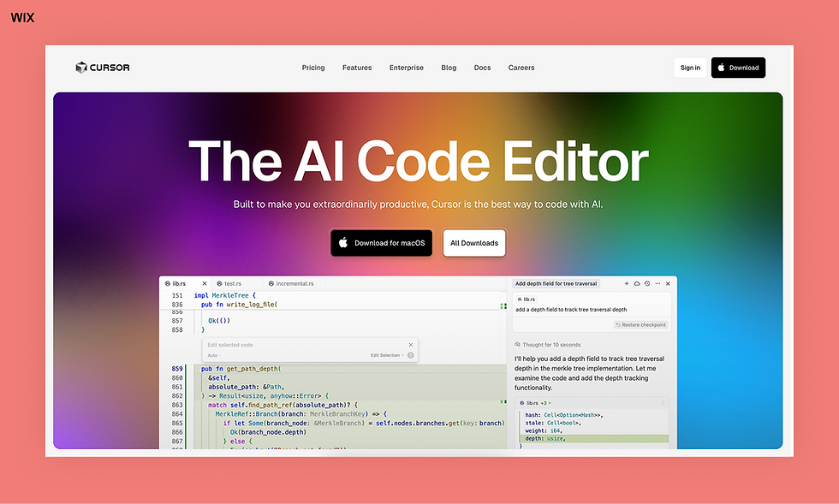Close the Edit selected code popup
Viewport: 839px width, 504px height.
411,345
